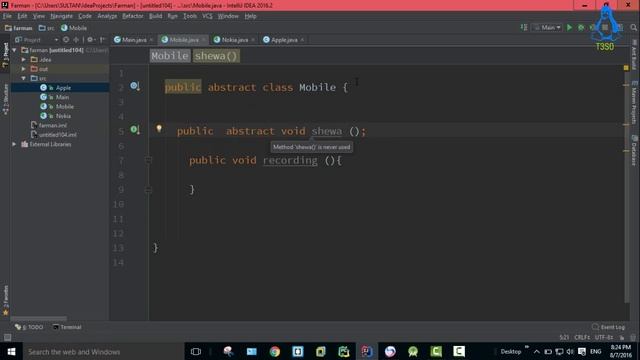
Task: Toggle the Project side tool tab
Action: point(5,54)
